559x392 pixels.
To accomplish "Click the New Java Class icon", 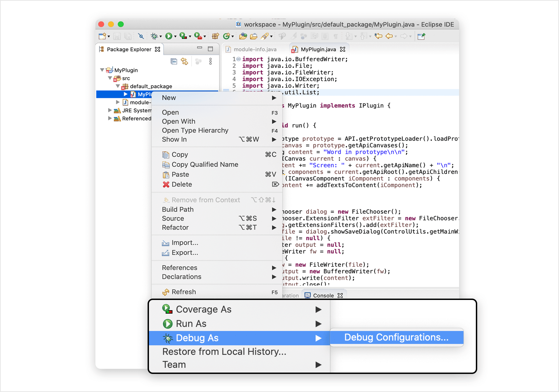I will (x=227, y=36).
